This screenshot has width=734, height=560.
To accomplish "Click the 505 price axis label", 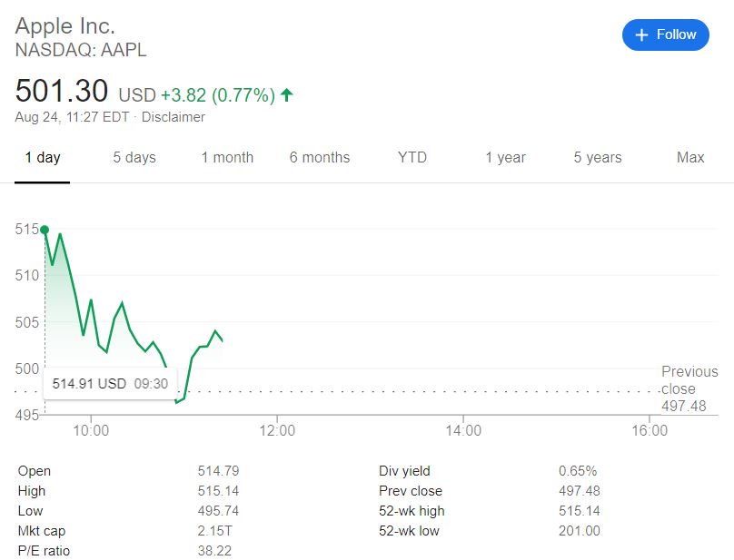I will click(26, 322).
